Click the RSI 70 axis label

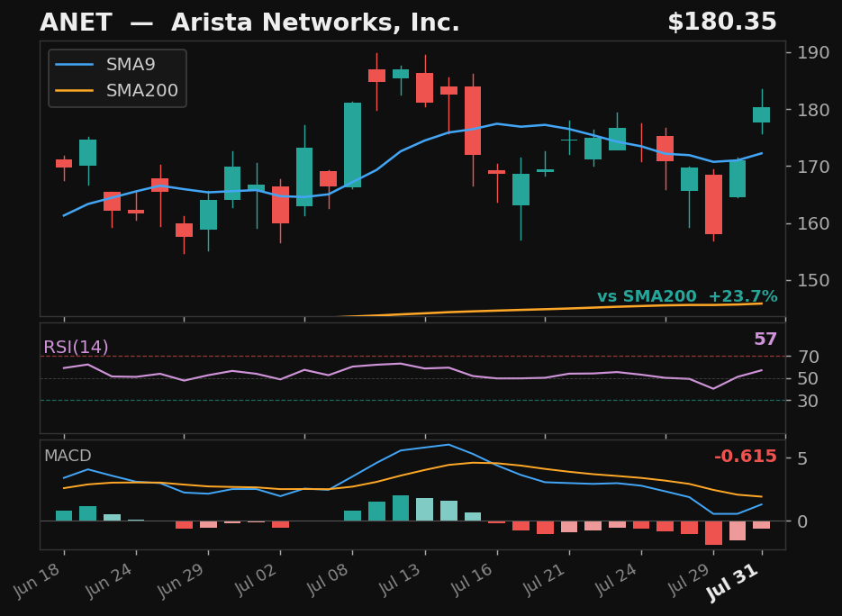pyautogui.click(x=808, y=357)
